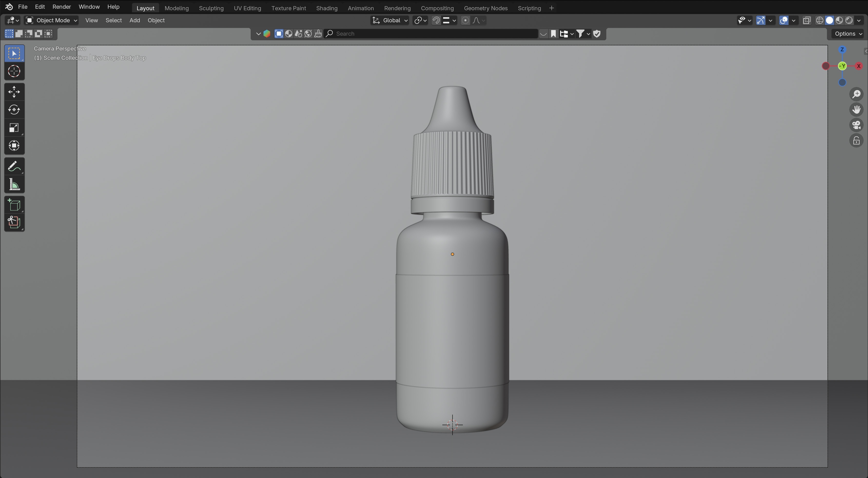
Task: Open the File menu
Action: [x=23, y=7]
